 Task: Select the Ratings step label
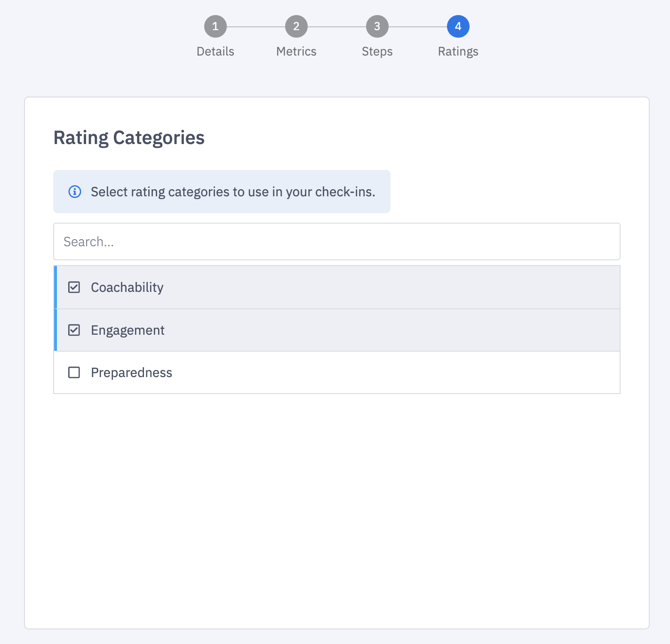(x=458, y=51)
